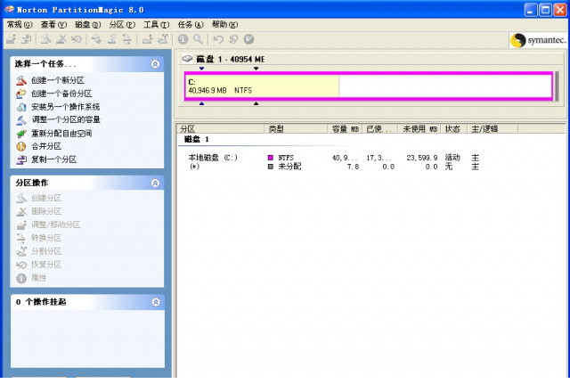
Task: Open the 任务 menu
Action: pyautogui.click(x=191, y=24)
